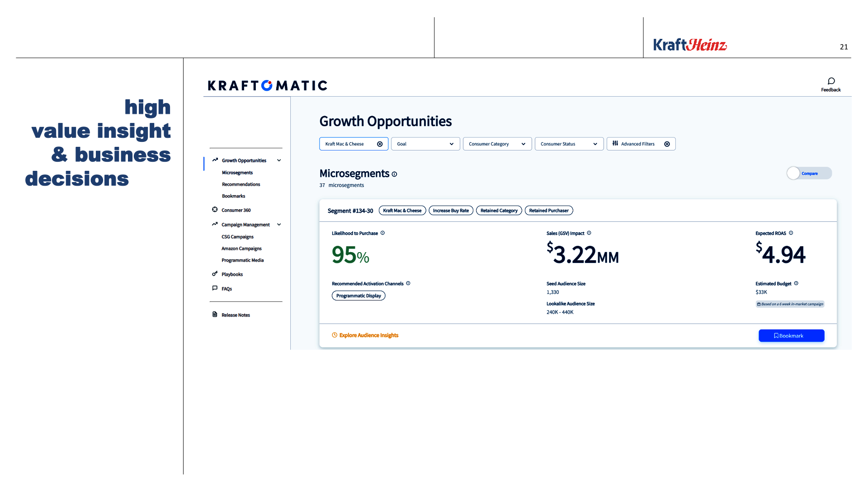Image resolution: width=868 pixels, height=488 pixels.
Task: Click the Growth Opportunities page heading
Action: point(385,121)
